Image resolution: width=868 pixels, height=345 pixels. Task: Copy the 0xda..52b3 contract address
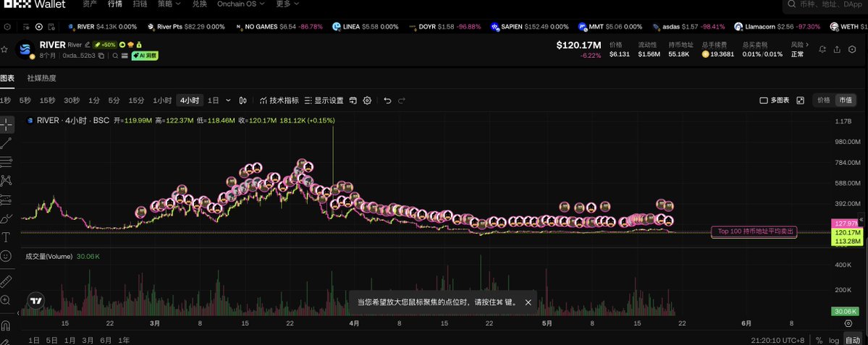pos(101,56)
